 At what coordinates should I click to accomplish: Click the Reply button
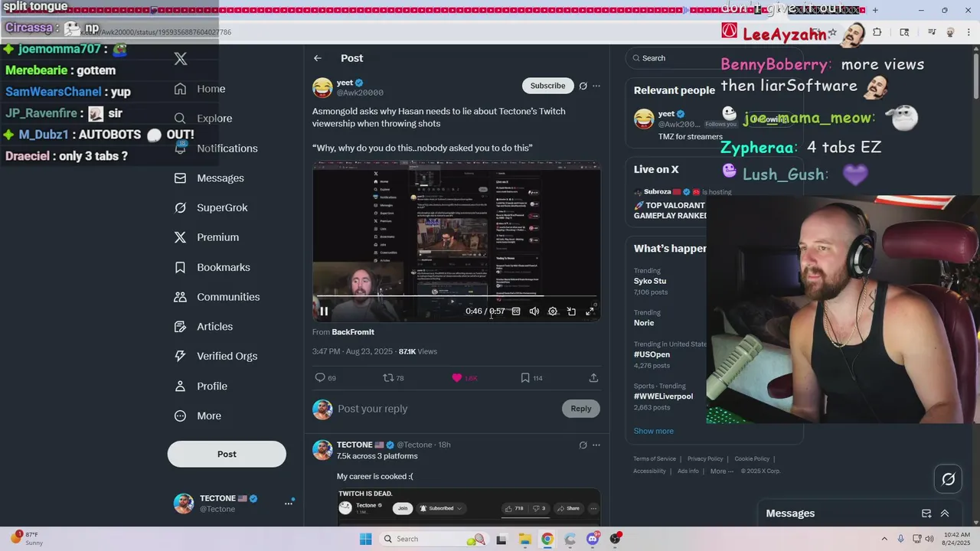click(x=581, y=409)
